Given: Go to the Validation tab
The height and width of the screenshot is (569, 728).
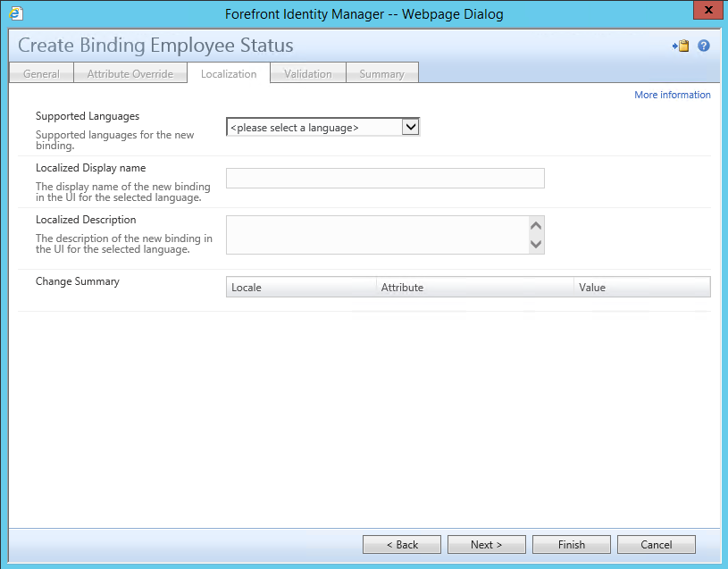Looking at the screenshot, I should click(x=308, y=74).
